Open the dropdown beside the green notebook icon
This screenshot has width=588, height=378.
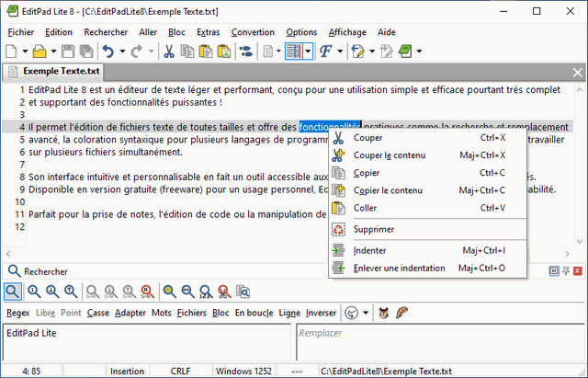(x=419, y=52)
